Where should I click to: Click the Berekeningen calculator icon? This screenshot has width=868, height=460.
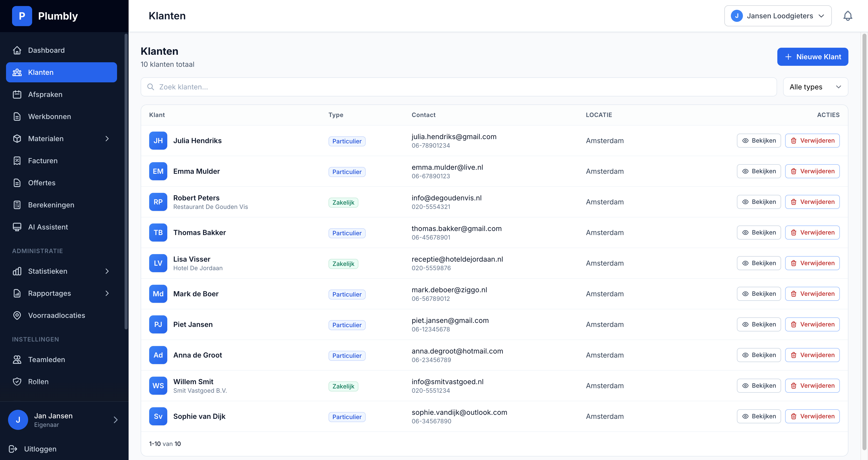(x=17, y=205)
